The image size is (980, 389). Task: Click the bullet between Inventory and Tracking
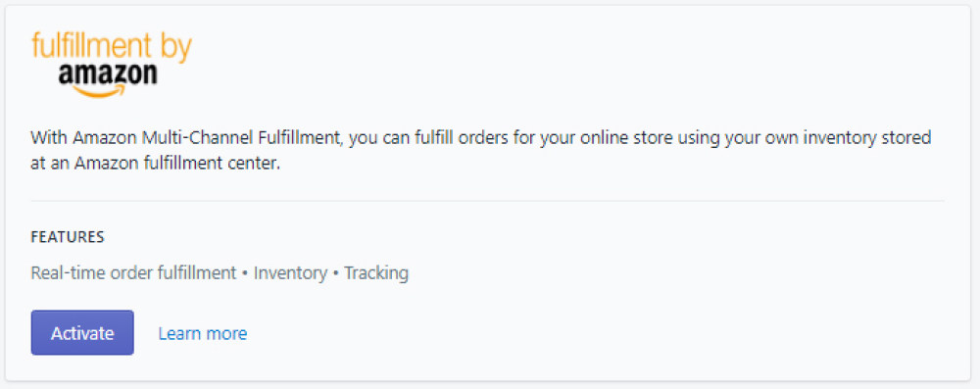(336, 274)
